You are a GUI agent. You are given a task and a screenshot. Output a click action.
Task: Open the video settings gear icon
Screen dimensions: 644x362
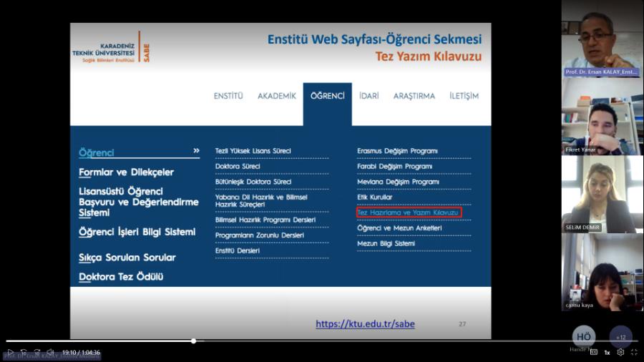[x=620, y=352]
